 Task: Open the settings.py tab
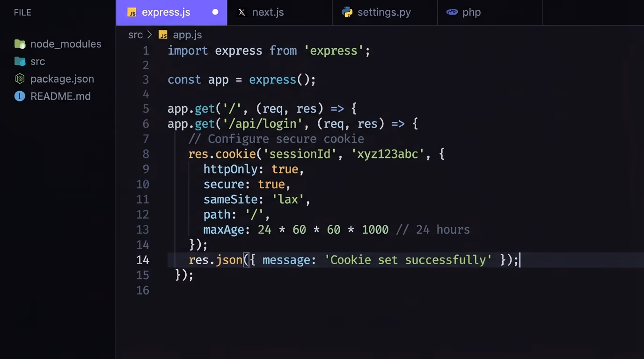[x=385, y=13]
